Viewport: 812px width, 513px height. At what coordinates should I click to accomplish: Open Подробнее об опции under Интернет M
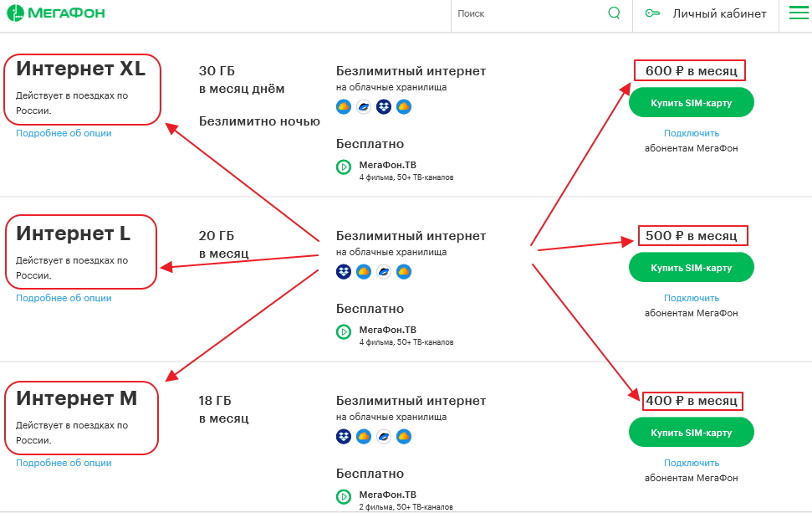click(64, 463)
